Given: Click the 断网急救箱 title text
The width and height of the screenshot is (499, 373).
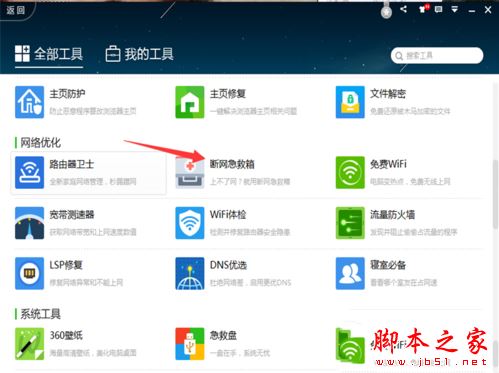Looking at the screenshot, I should click(232, 164).
